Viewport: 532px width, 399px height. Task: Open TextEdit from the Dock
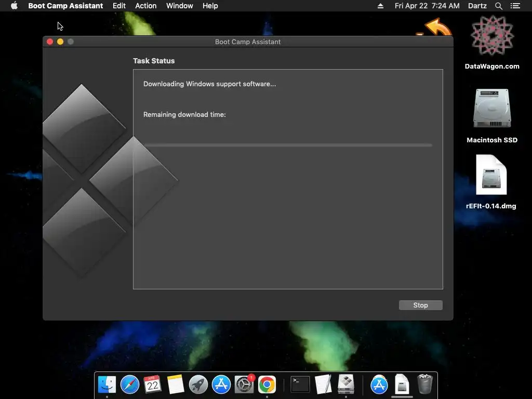click(323, 384)
